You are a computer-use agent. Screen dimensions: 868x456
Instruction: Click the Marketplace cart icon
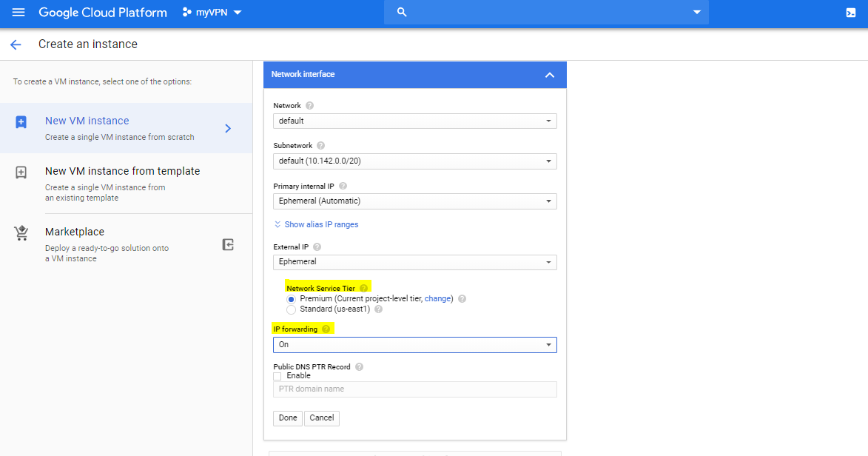click(21, 233)
